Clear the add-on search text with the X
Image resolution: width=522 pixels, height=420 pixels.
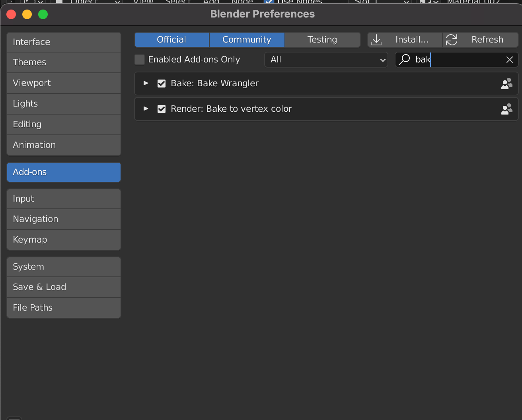click(509, 60)
